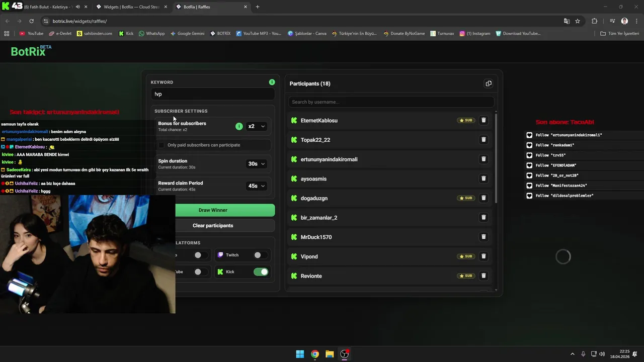This screenshot has width=644, height=362.
Task: Open the Google Gemini bookmark
Action: (x=187, y=34)
